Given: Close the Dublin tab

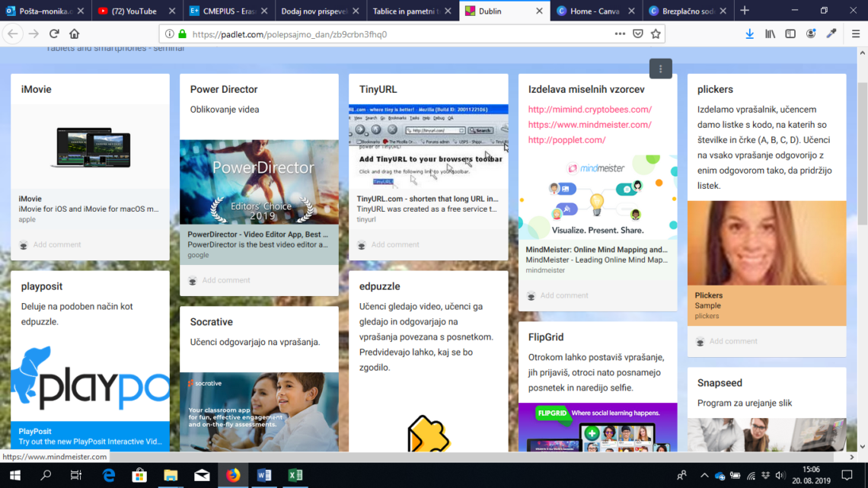Looking at the screenshot, I should 539,11.
